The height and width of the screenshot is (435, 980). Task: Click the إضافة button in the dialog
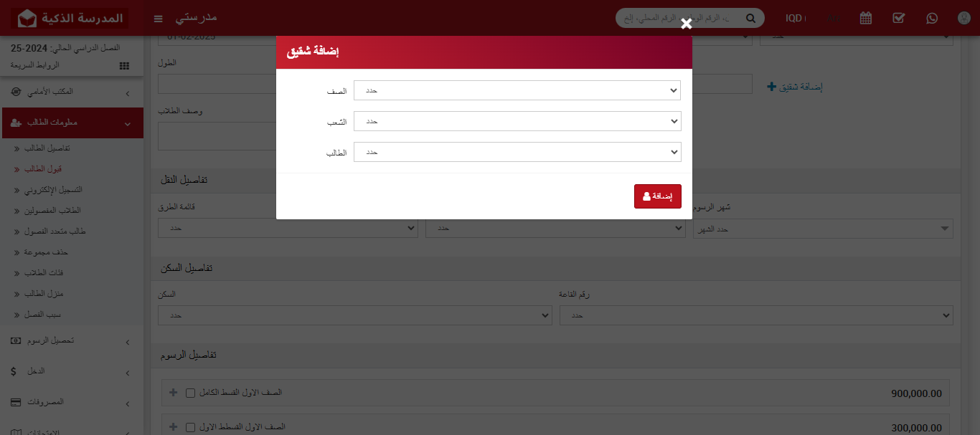657,196
